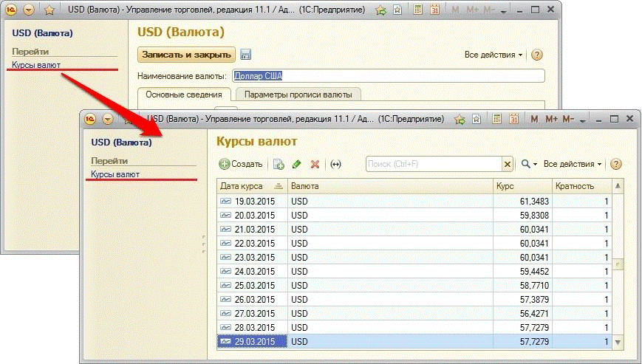Open the calendar icon in front window titlebar

pos(513,119)
